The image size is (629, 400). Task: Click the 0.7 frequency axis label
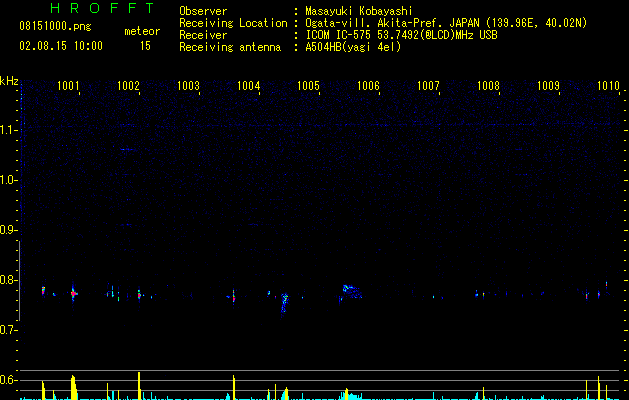(x=8, y=330)
